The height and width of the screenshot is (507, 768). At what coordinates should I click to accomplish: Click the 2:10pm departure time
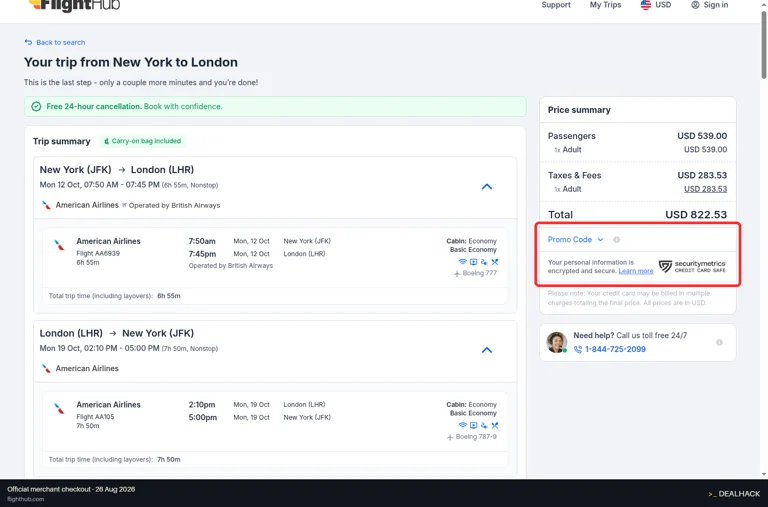tap(202, 405)
